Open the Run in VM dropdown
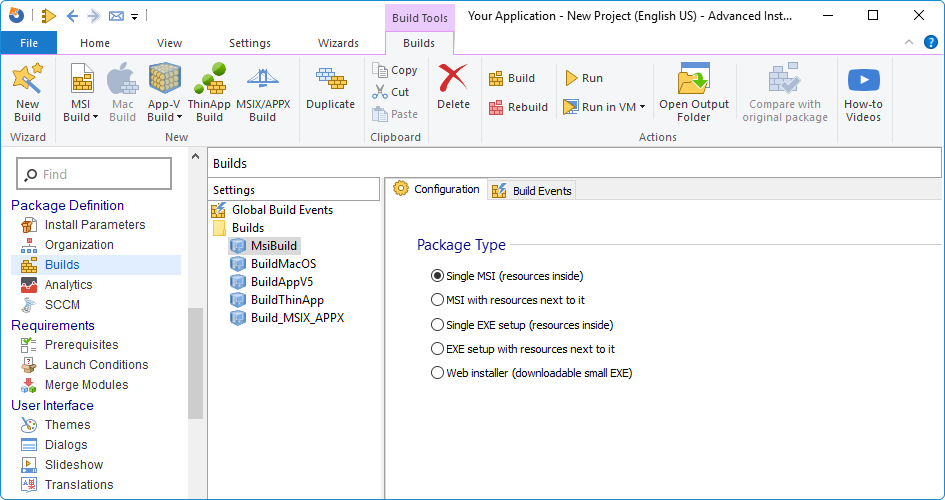This screenshot has width=945, height=500. pyautogui.click(x=642, y=107)
